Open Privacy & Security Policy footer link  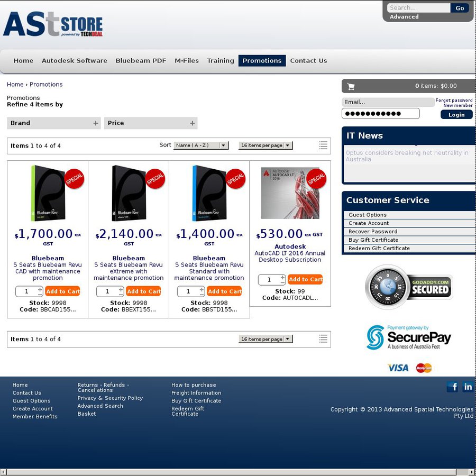click(x=110, y=398)
